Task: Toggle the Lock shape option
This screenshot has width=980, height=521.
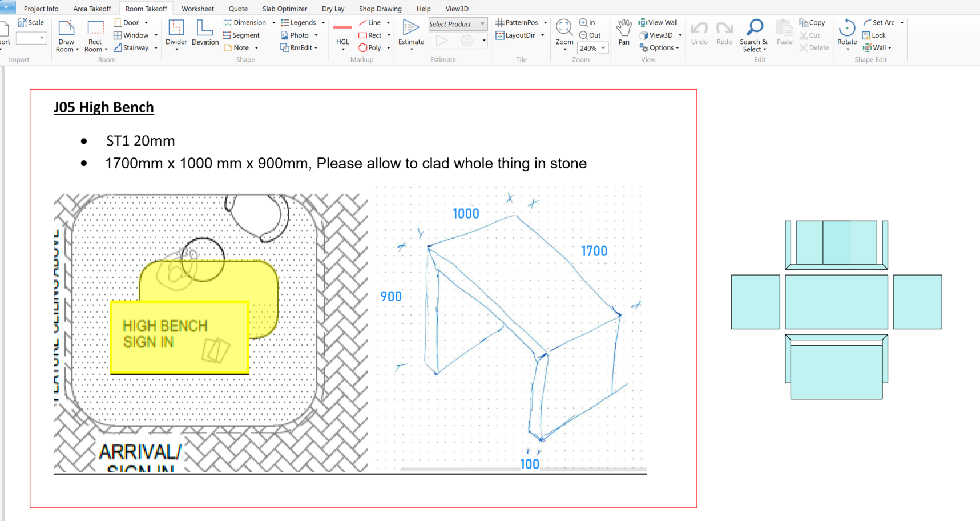Action: [874, 35]
